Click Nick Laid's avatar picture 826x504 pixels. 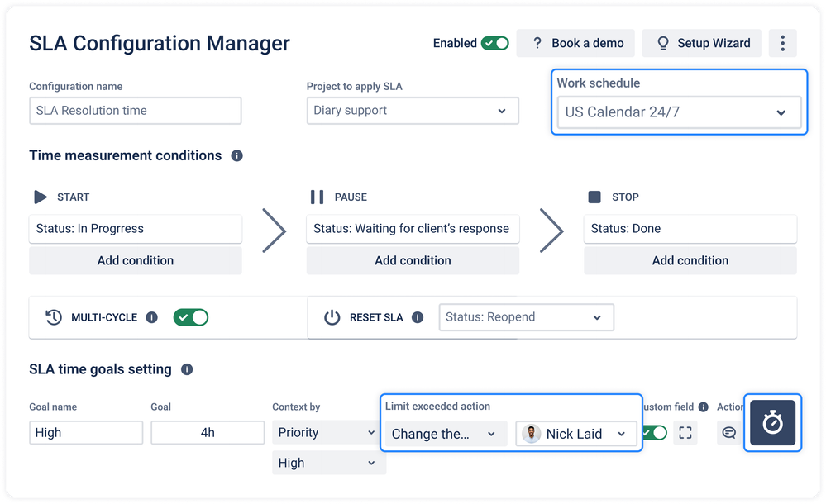[x=532, y=434]
